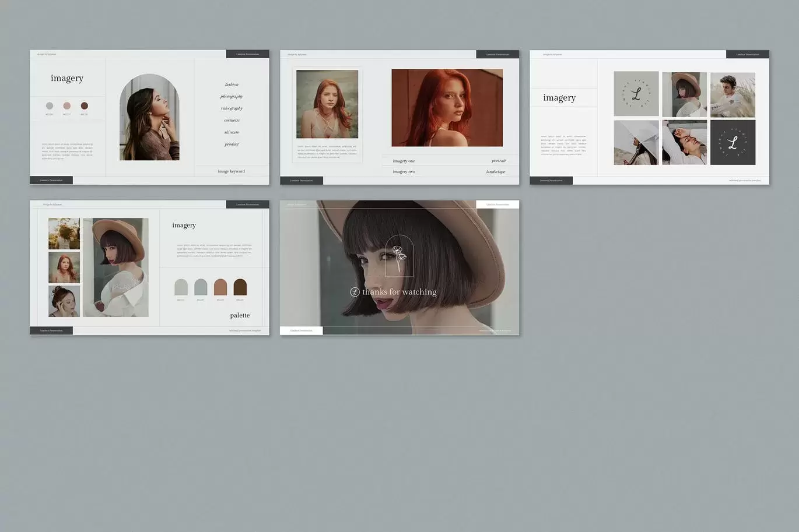
Task: Click the 'photography' keyword text
Action: click(x=232, y=97)
